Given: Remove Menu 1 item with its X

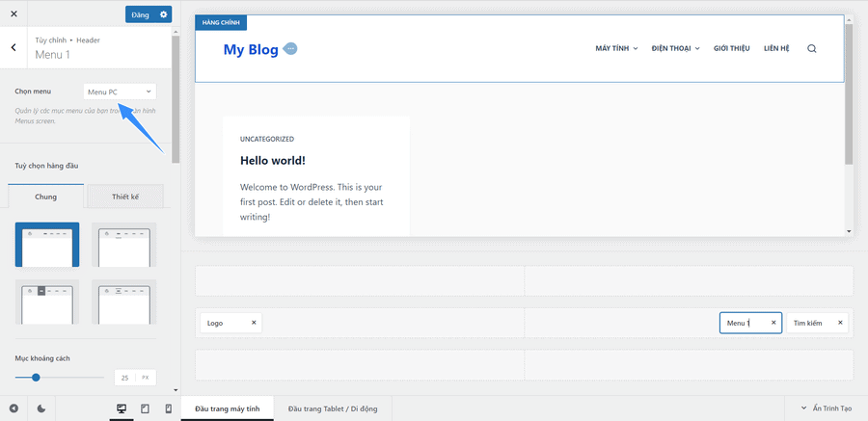Looking at the screenshot, I should (773, 323).
